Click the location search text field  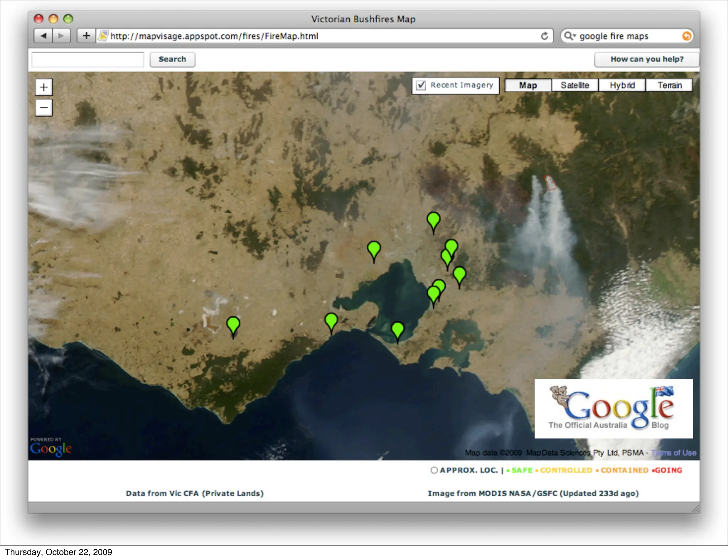[88, 59]
